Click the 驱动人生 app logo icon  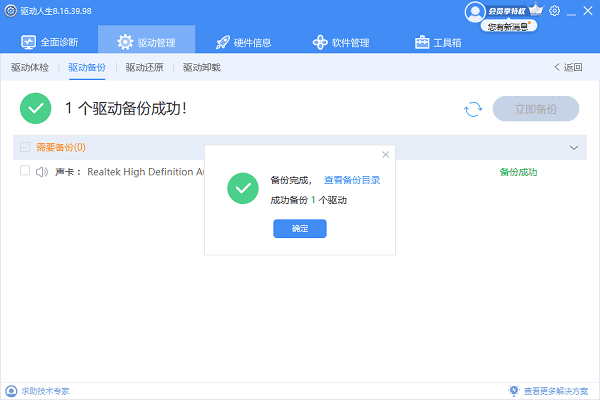(10, 11)
